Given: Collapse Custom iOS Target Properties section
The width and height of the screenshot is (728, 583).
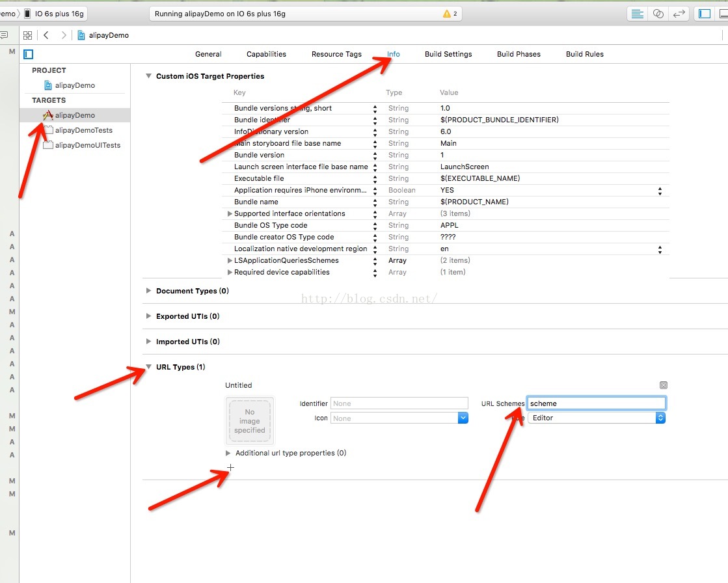Looking at the screenshot, I should click(x=148, y=76).
